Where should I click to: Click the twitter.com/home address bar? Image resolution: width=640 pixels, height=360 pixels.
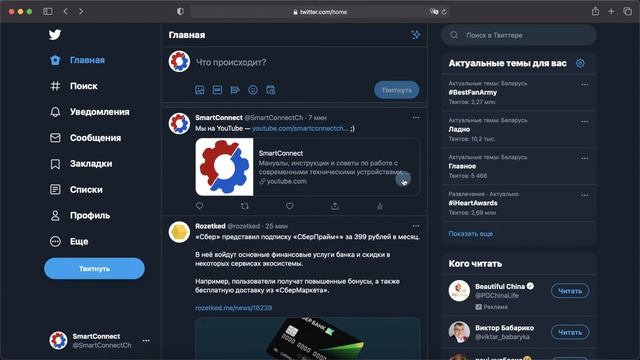320,12
